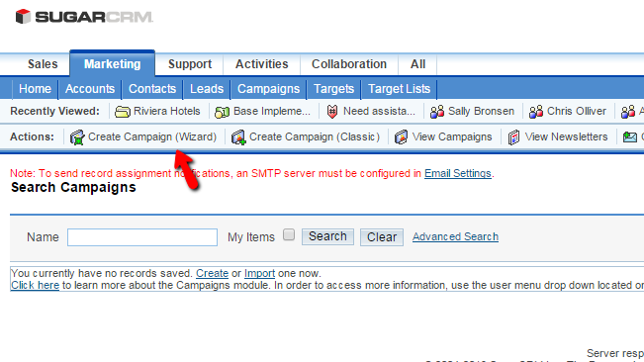Image resolution: width=644 pixels, height=362 pixels.
Task: Open the Advanced Search link
Action: click(455, 236)
